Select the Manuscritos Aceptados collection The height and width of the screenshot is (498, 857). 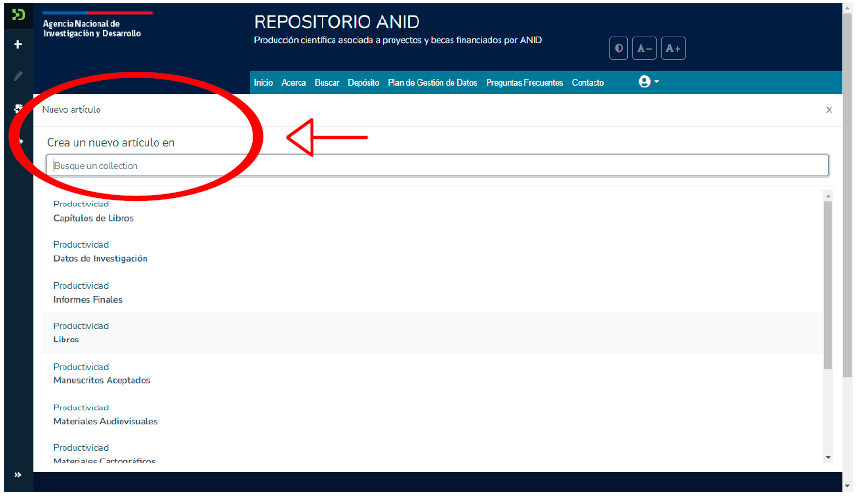[432, 373]
